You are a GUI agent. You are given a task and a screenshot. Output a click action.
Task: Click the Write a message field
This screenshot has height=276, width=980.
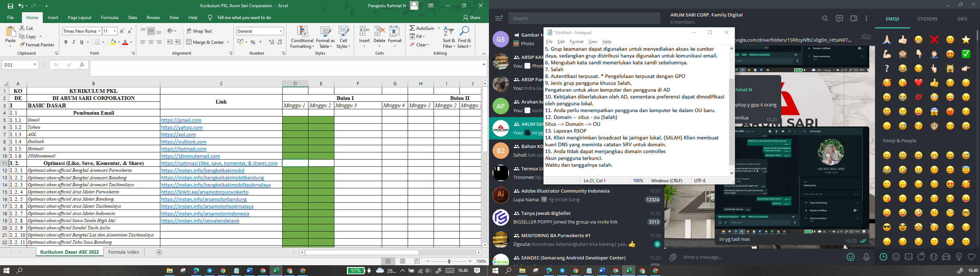[x=760, y=257]
